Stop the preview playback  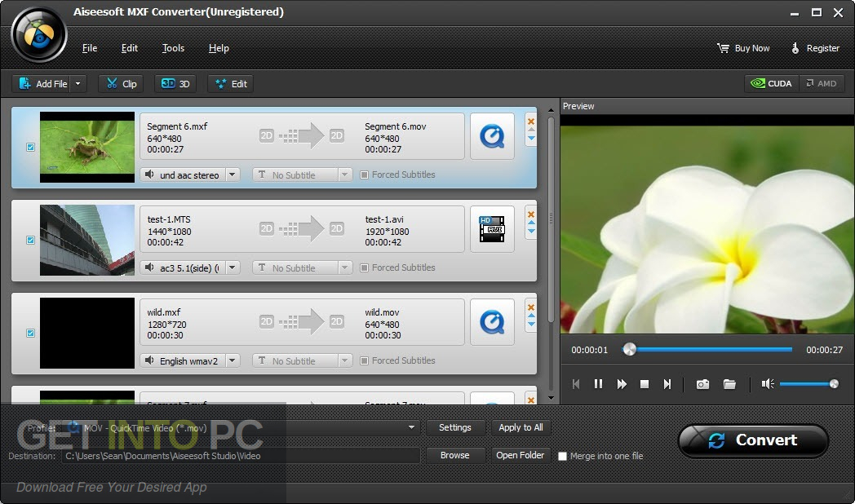[x=644, y=384]
